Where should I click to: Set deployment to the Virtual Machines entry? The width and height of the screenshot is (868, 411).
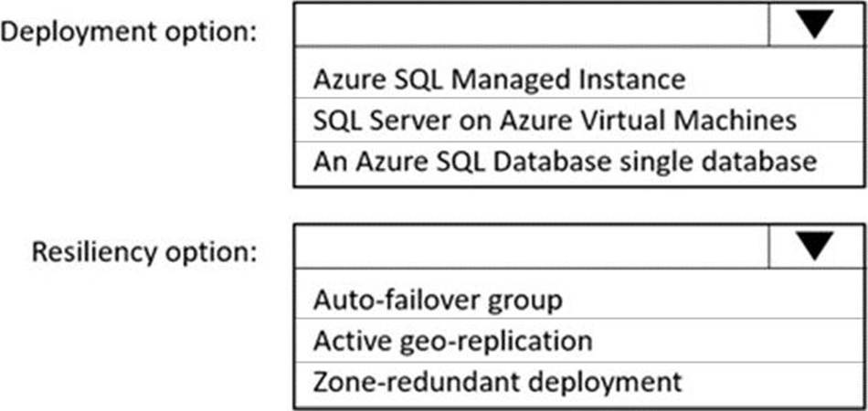click(555, 121)
